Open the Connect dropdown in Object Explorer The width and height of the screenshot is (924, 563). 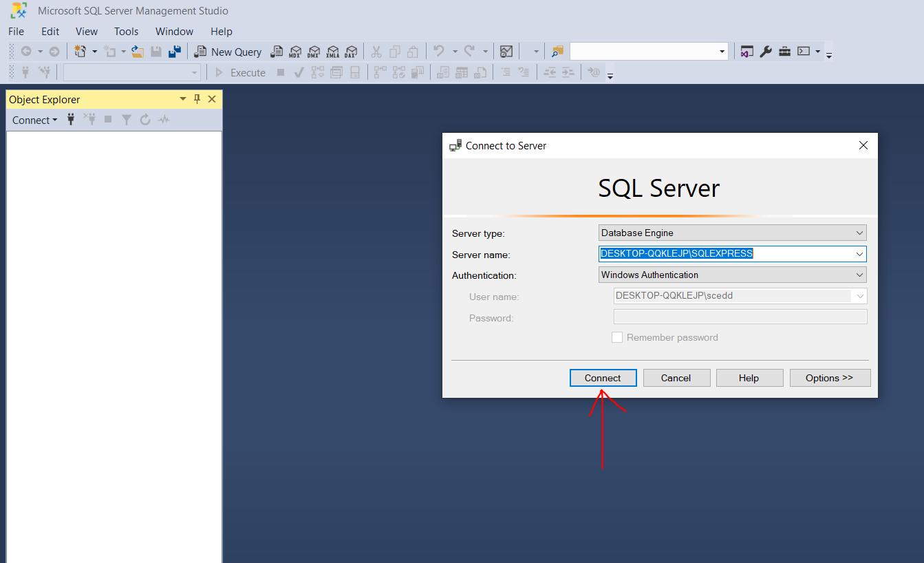point(35,120)
